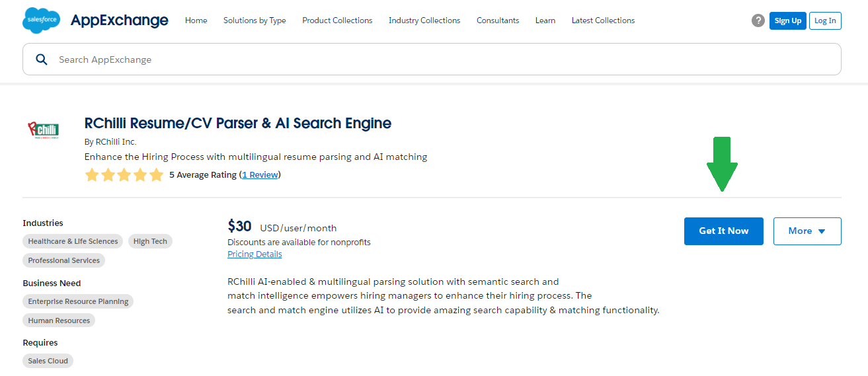This screenshot has width=868, height=376.
Task: Select the Sales Cloud tag
Action: pyautogui.click(x=48, y=361)
